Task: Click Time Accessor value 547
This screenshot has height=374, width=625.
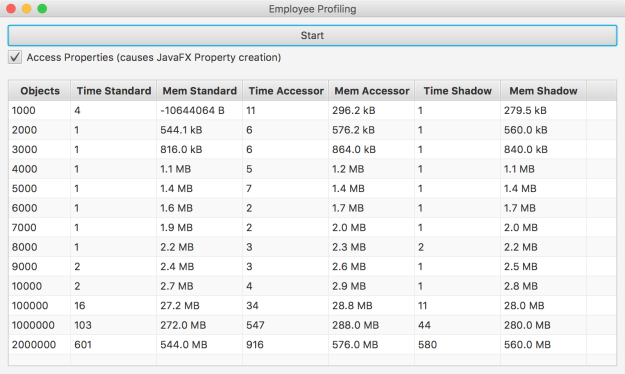Action: point(285,325)
